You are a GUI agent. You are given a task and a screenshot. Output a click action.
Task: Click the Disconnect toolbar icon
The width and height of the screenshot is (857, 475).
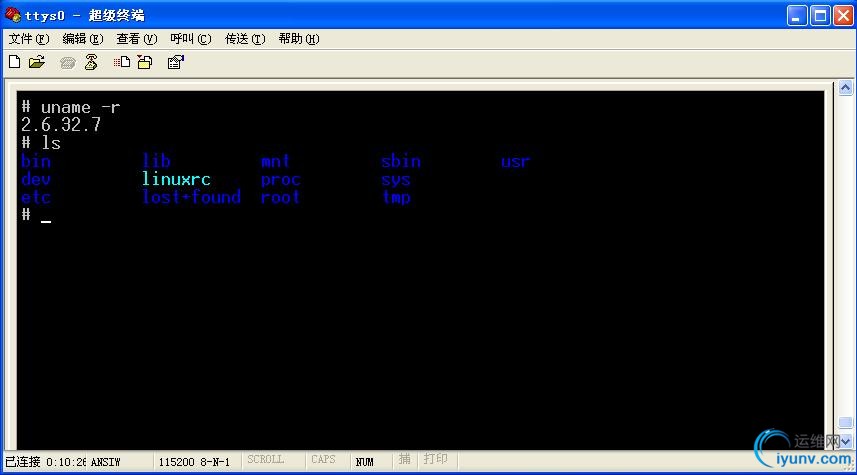click(x=91, y=62)
